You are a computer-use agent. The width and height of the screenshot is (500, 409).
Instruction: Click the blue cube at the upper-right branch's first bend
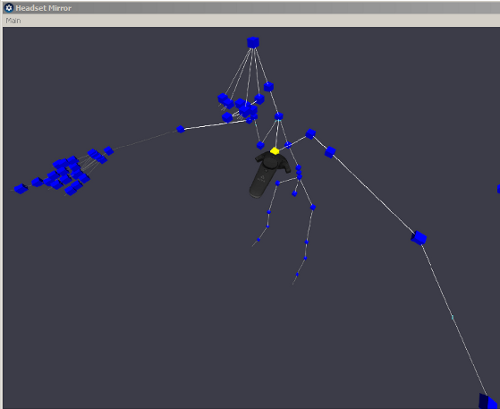click(x=310, y=134)
